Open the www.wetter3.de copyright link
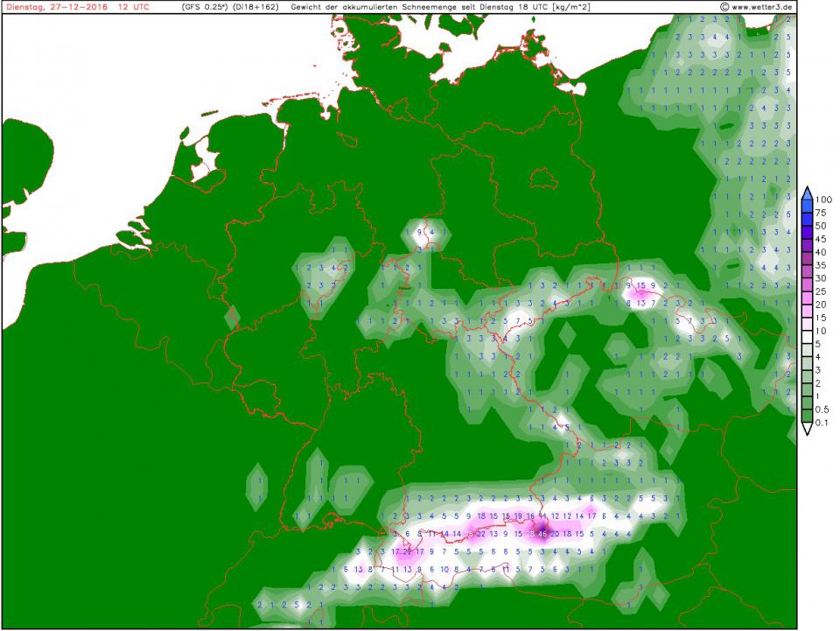Screen dimensions: 840x631 click(x=758, y=6)
